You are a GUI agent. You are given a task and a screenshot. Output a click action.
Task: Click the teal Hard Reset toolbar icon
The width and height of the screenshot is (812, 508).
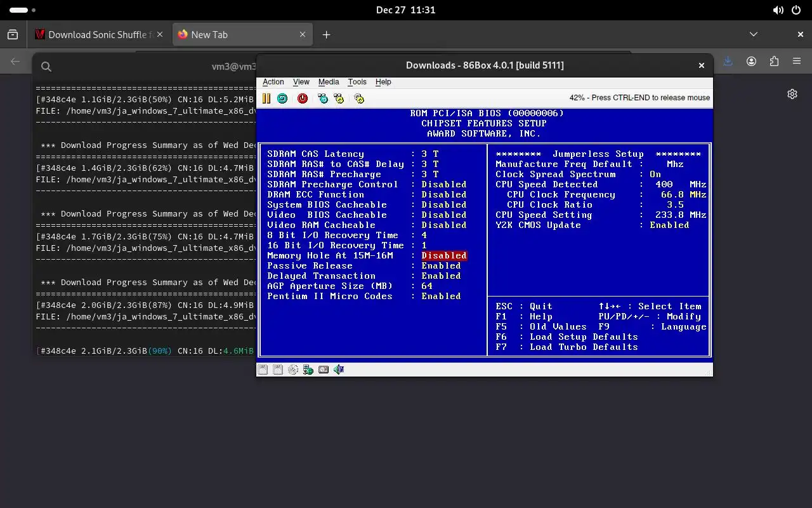click(x=282, y=98)
